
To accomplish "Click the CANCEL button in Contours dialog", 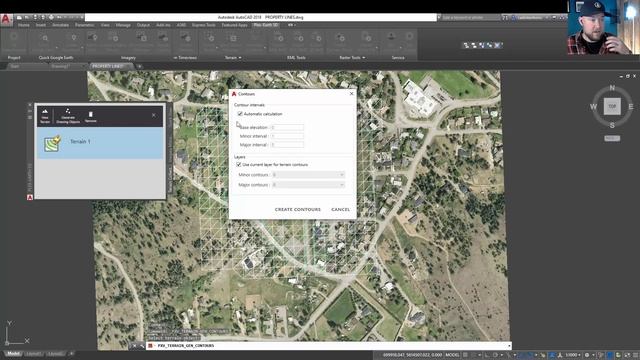I will [x=340, y=209].
